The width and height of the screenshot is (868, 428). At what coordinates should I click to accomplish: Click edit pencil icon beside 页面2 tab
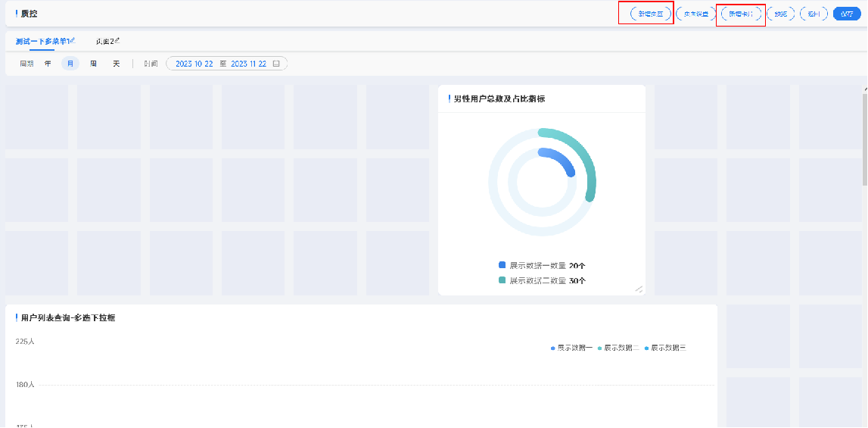pos(117,40)
